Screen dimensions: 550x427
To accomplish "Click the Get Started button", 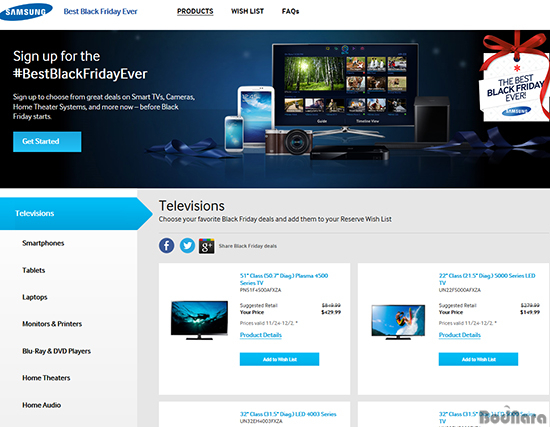I will [47, 141].
